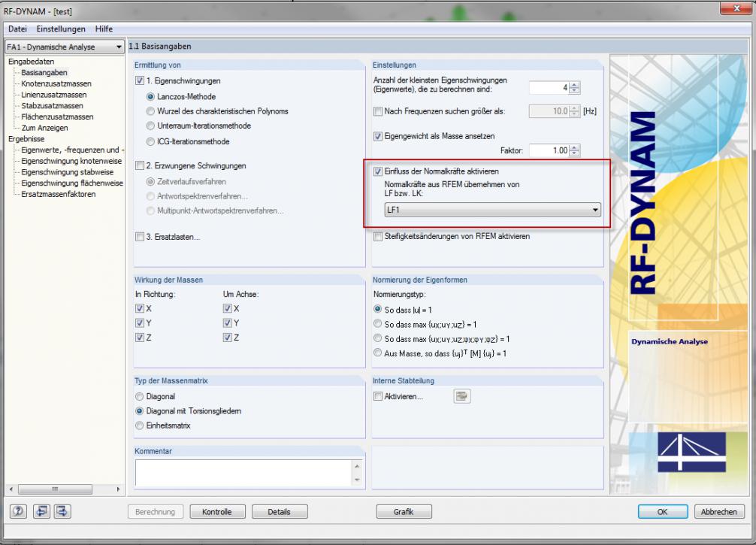Toggle Um Achse Y checkbox

pyautogui.click(x=227, y=322)
